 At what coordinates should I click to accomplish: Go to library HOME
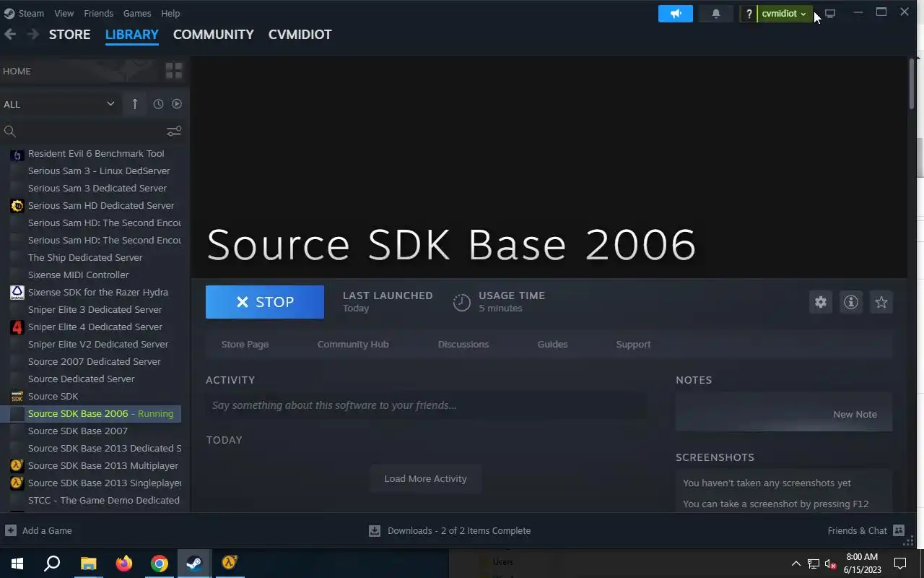click(x=17, y=71)
